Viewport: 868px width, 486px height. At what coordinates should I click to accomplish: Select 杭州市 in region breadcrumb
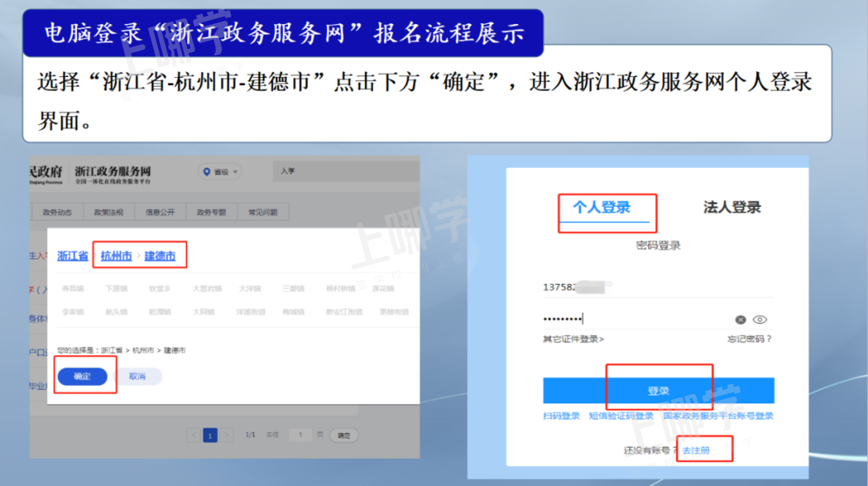pyautogui.click(x=116, y=256)
